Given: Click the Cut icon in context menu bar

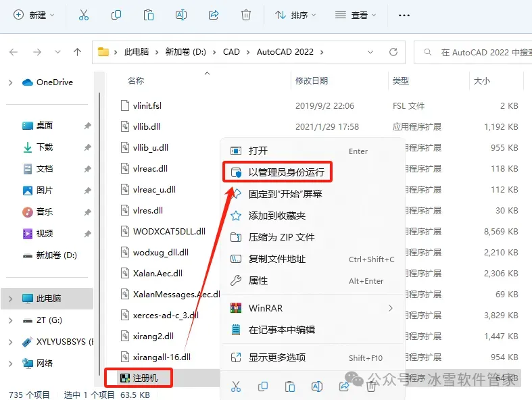Looking at the screenshot, I should 236,386.
